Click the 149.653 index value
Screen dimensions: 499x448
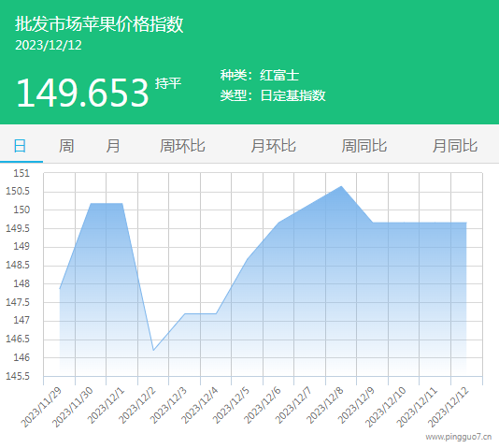click(x=82, y=93)
